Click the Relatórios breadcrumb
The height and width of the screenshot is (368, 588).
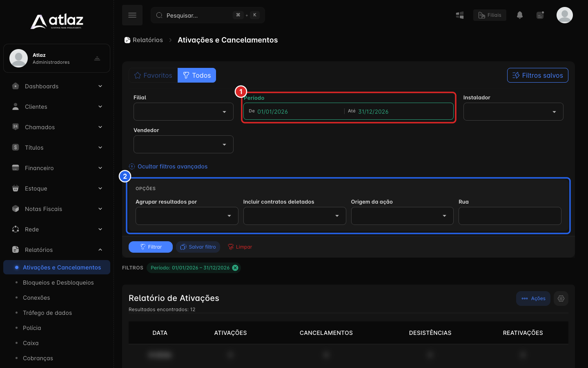click(x=144, y=40)
